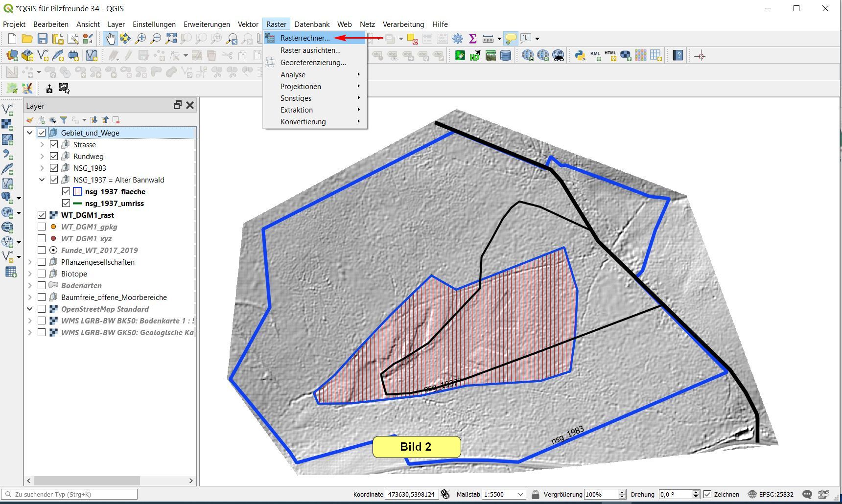
Task: Open the Verarbeitung menu
Action: pyautogui.click(x=403, y=24)
